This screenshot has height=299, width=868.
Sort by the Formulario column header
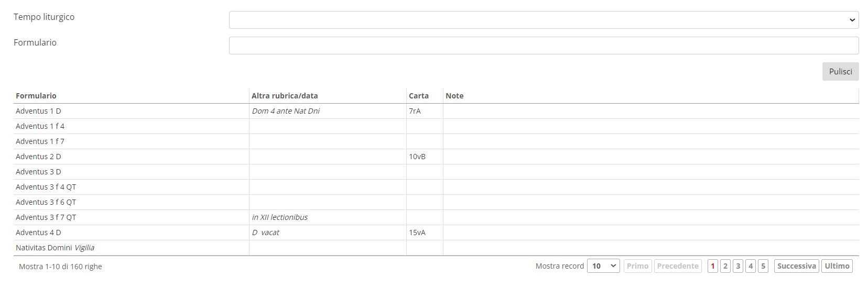click(36, 96)
